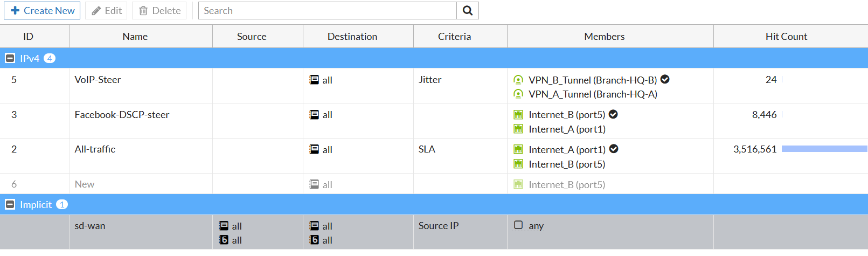The width and height of the screenshot is (868, 256).
Task: Collapse the Implicit section
Action: (10, 204)
